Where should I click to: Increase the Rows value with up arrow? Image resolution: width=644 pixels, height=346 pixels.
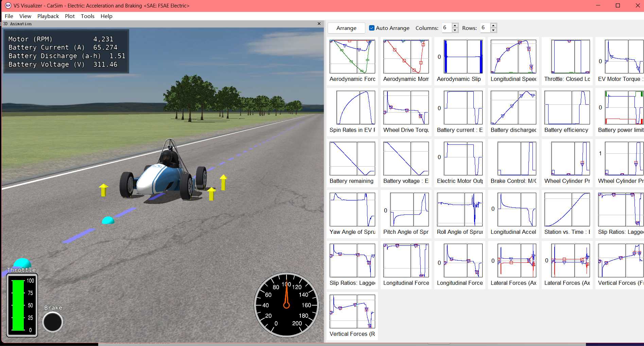(x=493, y=25)
